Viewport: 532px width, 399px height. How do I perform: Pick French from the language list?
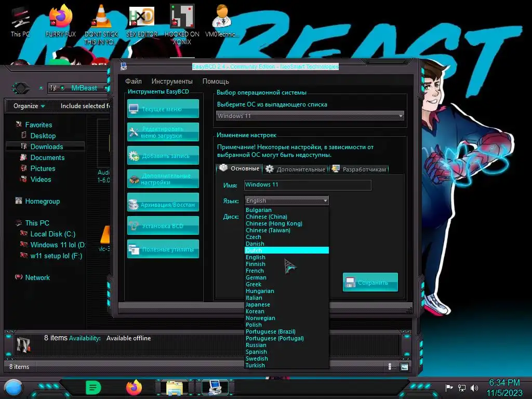[x=286, y=271]
